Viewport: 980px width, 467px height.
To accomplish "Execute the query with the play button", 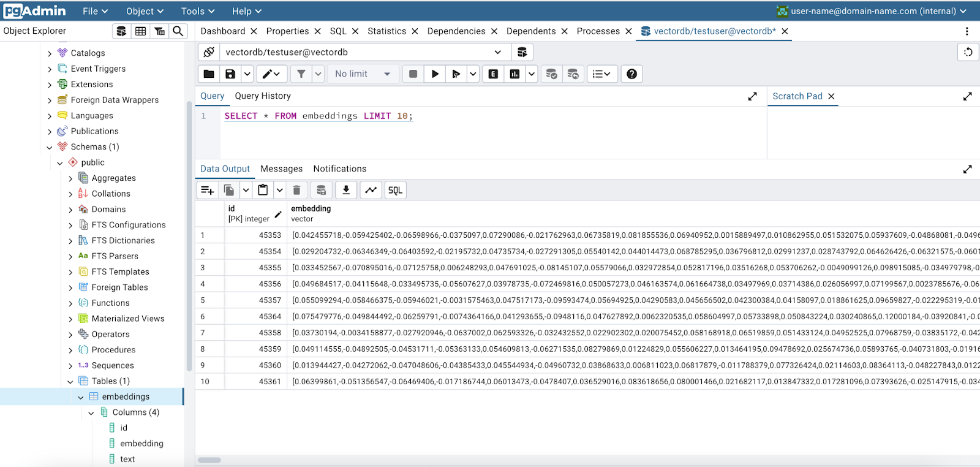I will (x=435, y=74).
